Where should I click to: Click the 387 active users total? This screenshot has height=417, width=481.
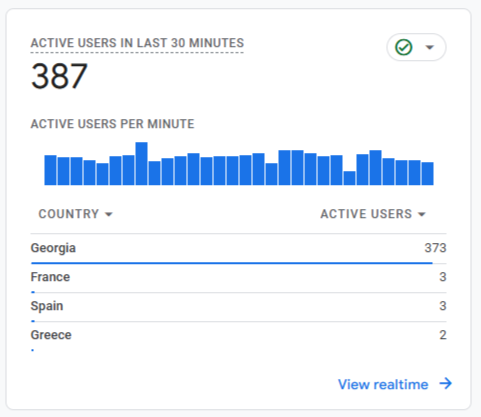(59, 76)
